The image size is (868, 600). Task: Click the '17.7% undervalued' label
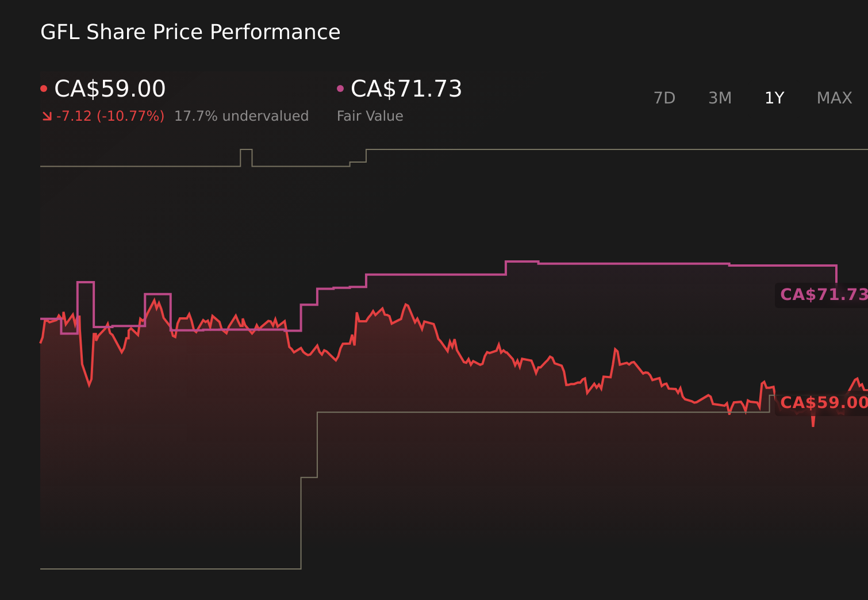point(242,116)
